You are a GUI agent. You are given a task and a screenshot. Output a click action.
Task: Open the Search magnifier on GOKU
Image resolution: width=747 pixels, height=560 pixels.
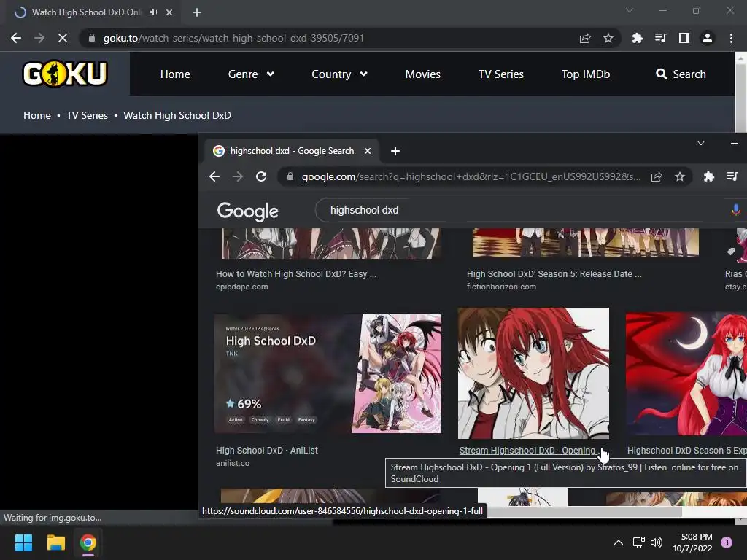tap(681, 74)
